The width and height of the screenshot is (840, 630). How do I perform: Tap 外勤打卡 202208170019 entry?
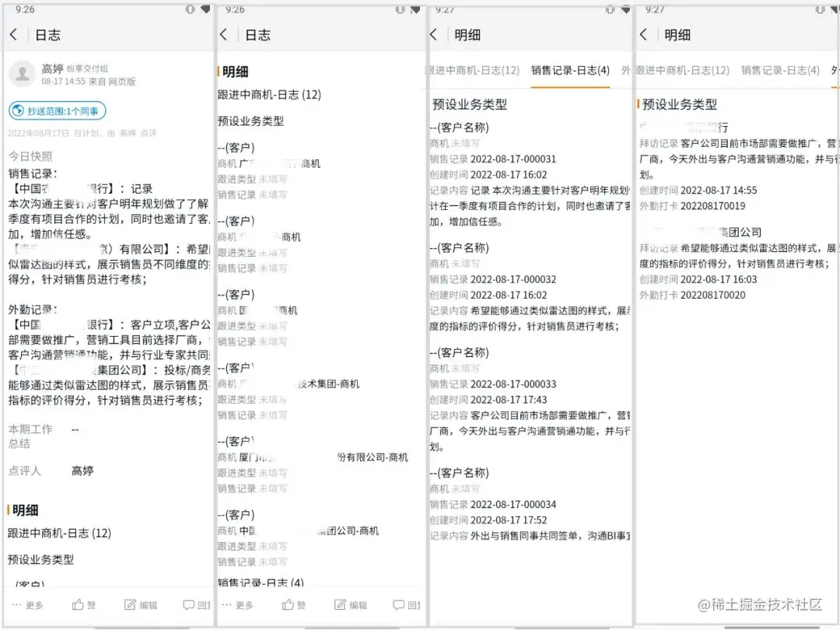click(x=692, y=205)
